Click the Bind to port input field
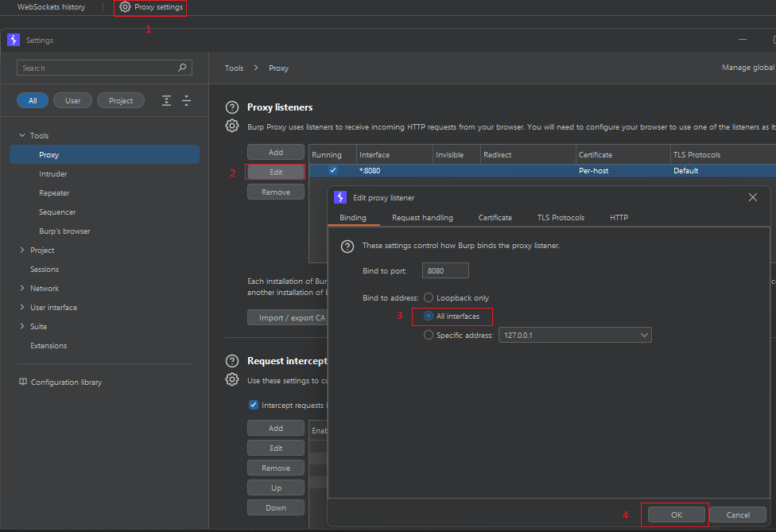 coord(445,271)
